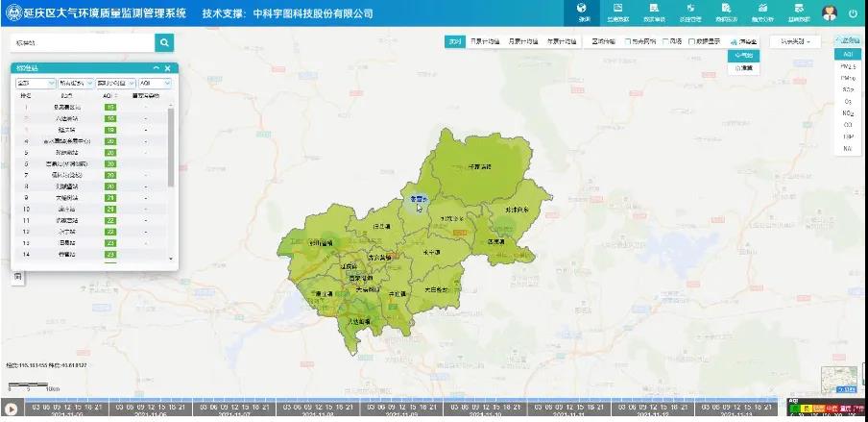Click the 永宁镇 region label on map
868x422 pixels.
click(431, 252)
